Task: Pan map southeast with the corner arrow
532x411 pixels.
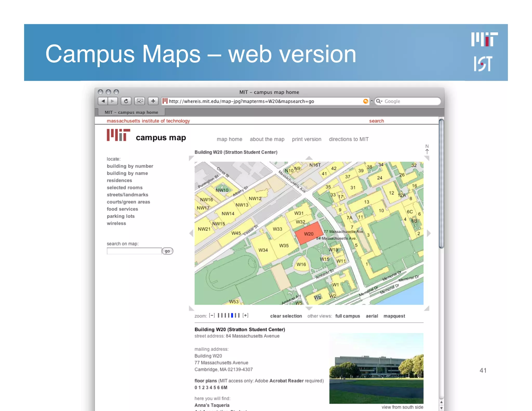Action: point(427,308)
